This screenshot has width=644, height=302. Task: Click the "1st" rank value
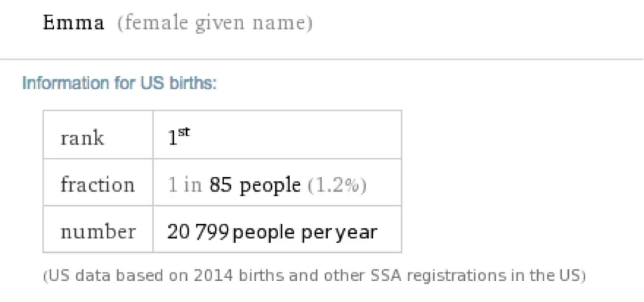[x=178, y=136]
